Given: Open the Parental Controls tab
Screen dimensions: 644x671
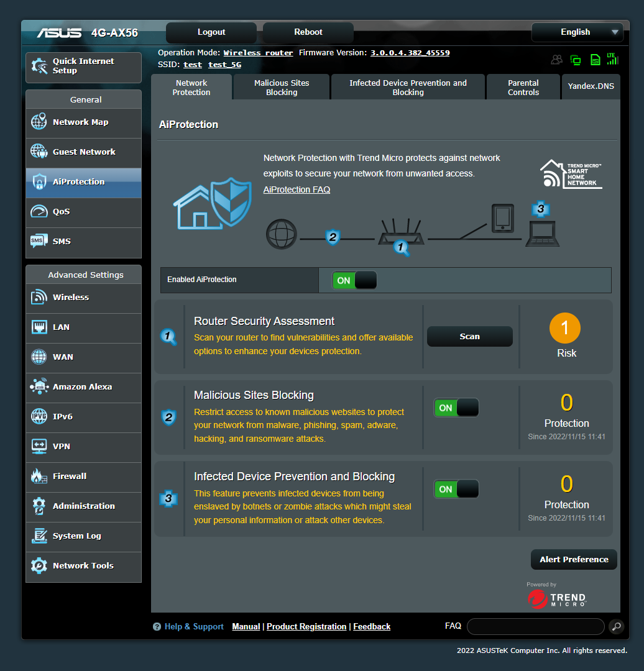Looking at the screenshot, I should (x=523, y=88).
